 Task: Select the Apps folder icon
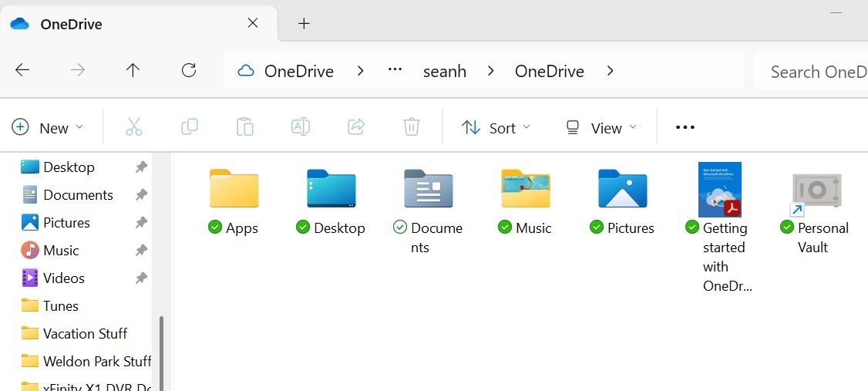[x=234, y=188]
